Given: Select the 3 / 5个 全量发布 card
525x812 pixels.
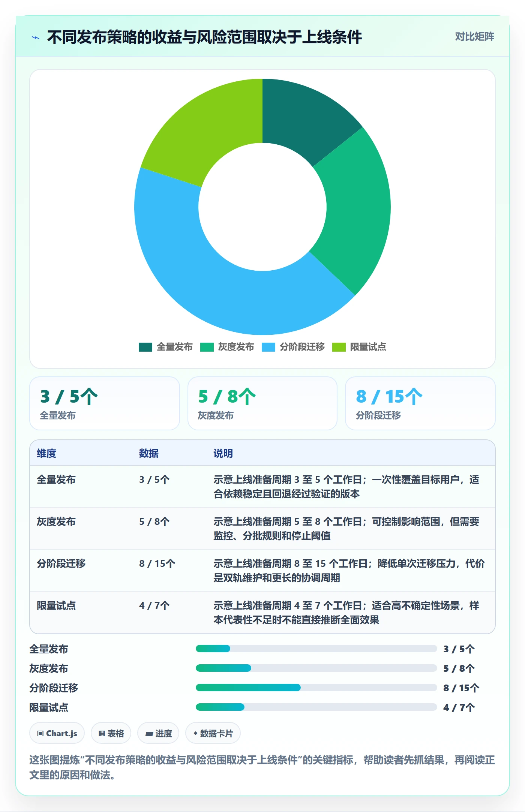Looking at the screenshot, I should click(x=105, y=403).
